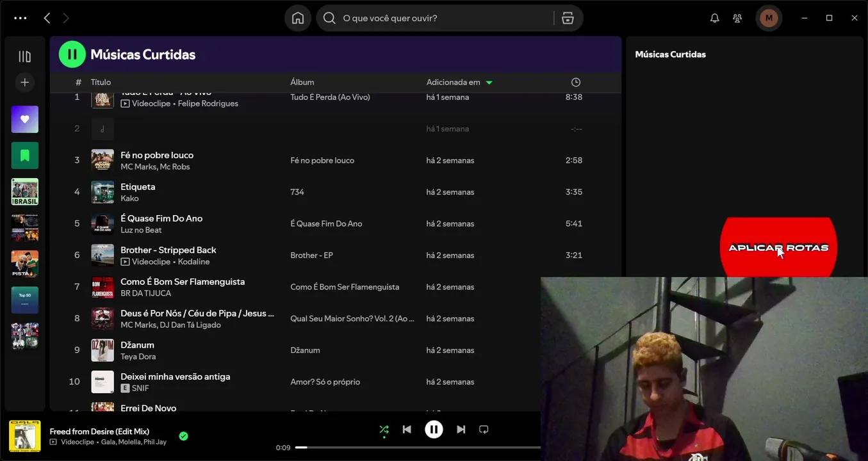Open the artist BR DA TIJUCA
This screenshot has width=868, height=461.
coord(146,293)
